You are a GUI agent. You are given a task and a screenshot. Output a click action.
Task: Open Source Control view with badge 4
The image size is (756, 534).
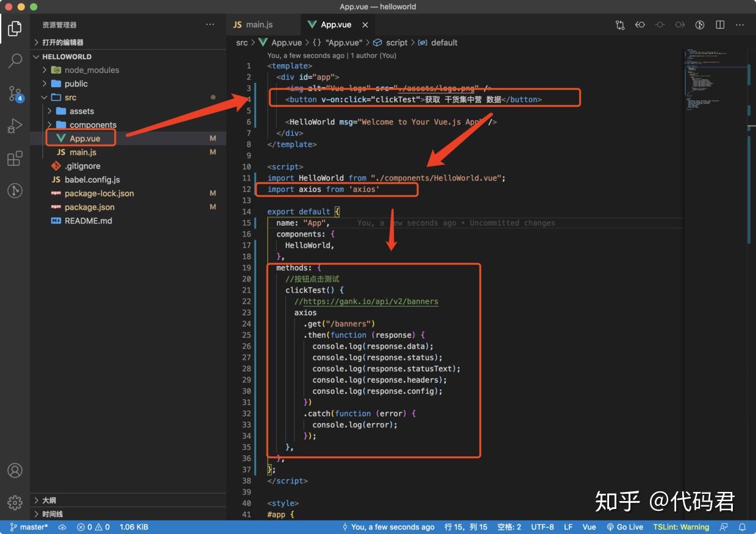[x=15, y=93]
